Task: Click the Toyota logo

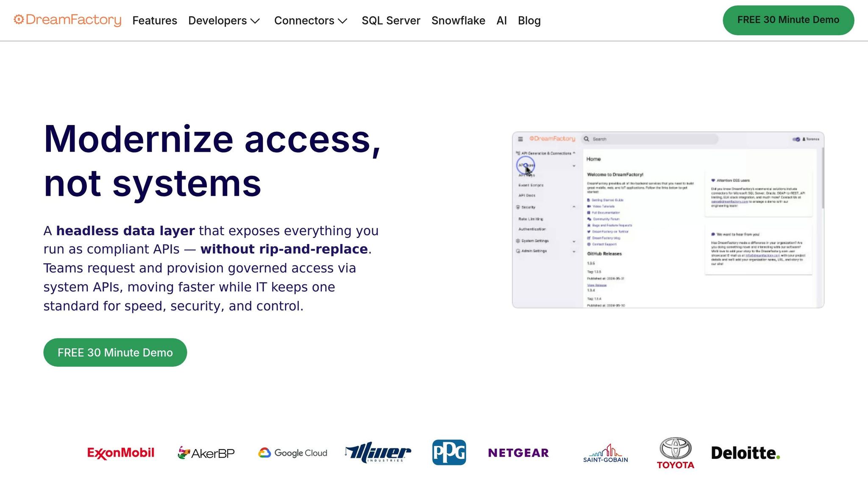Action: 675,453
